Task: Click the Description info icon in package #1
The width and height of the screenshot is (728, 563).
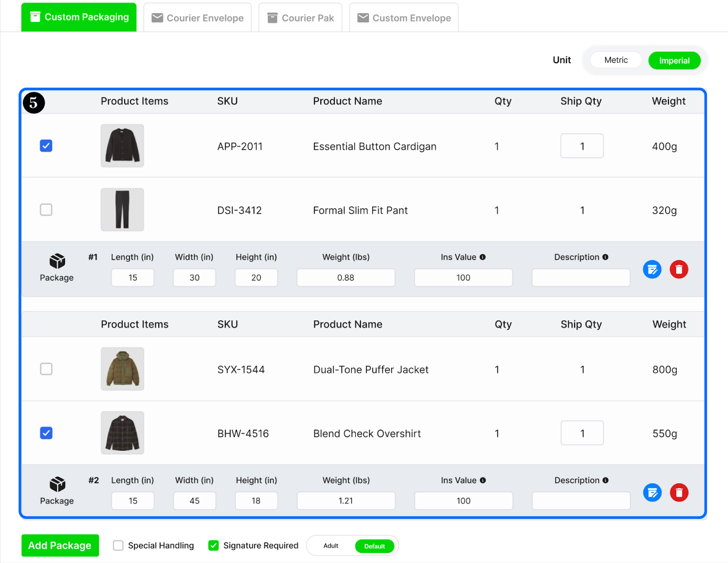Action: (x=605, y=257)
